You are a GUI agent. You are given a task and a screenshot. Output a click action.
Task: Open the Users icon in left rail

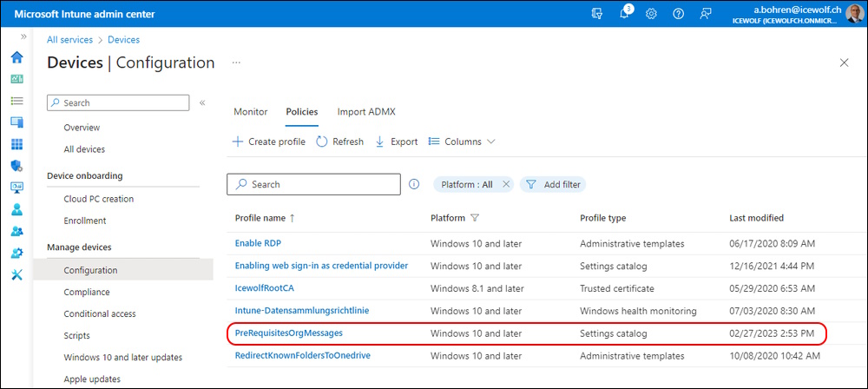[17, 209]
